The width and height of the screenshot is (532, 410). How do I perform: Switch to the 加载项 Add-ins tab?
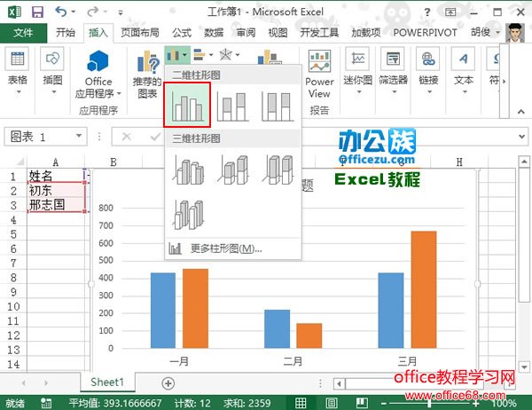tap(365, 33)
